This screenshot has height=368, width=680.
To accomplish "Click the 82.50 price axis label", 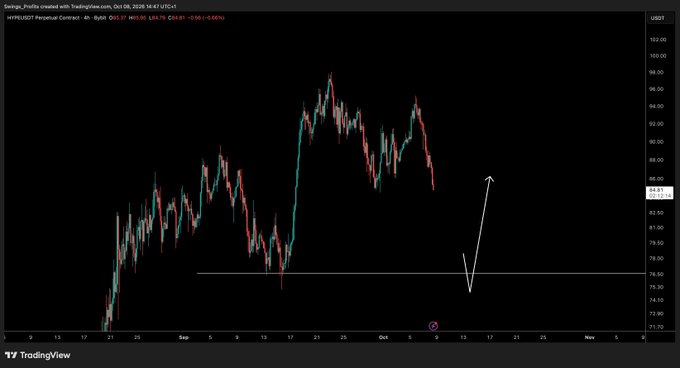I will pos(657,213).
